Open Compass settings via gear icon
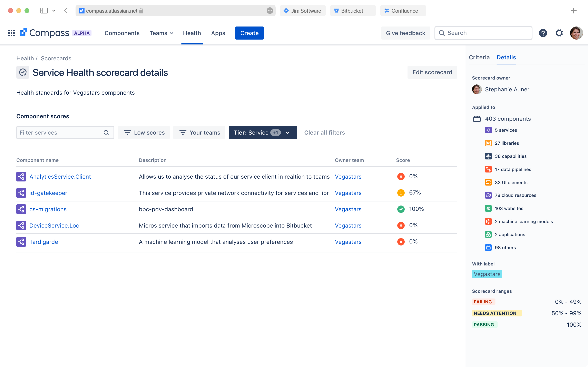588x367 pixels. pyautogui.click(x=559, y=33)
